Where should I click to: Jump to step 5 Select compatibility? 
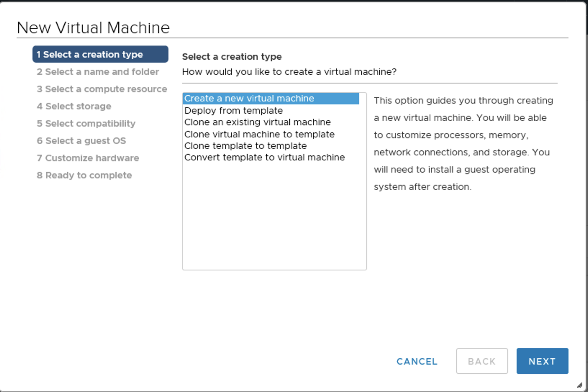click(86, 123)
